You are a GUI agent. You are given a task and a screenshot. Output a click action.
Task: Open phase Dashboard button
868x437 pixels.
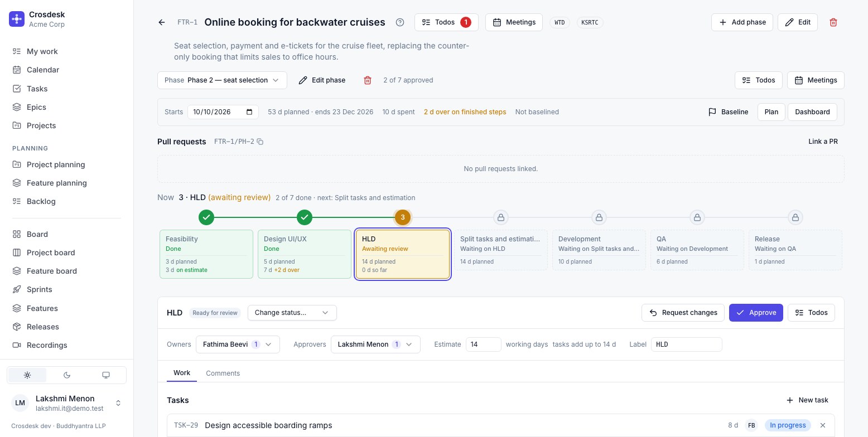click(x=812, y=112)
